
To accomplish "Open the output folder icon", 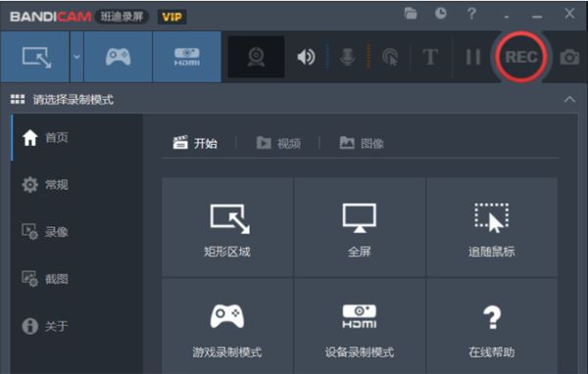I will [411, 14].
